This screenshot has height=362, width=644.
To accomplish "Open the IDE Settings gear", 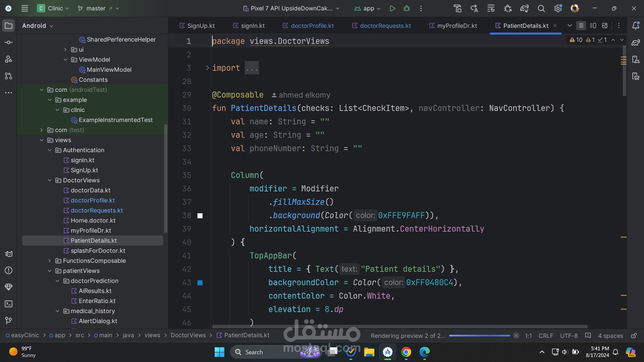I will 558,8.
